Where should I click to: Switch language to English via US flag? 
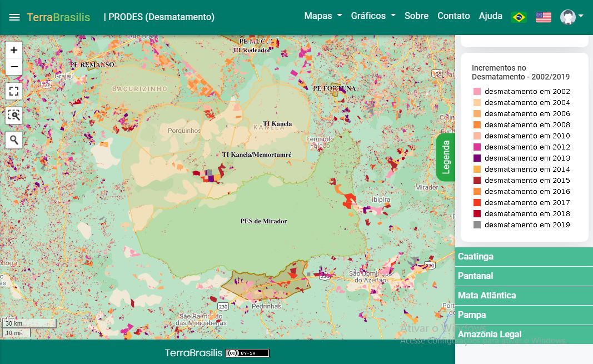point(543,17)
